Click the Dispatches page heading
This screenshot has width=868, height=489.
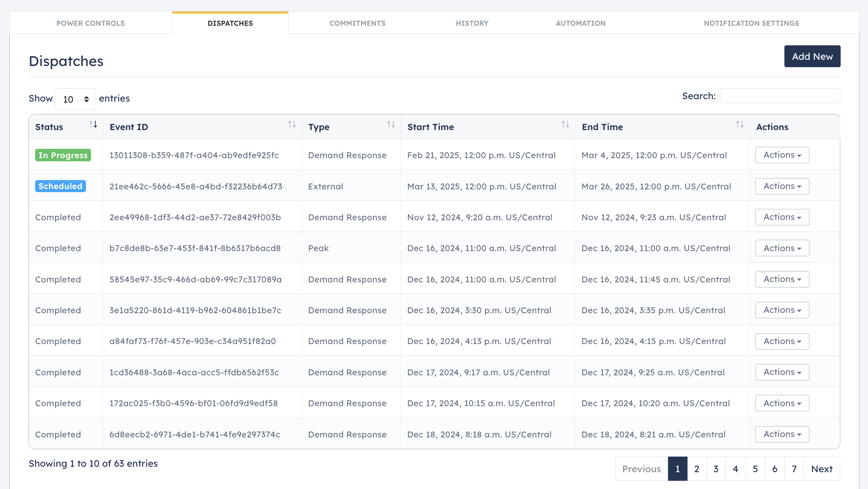click(66, 61)
